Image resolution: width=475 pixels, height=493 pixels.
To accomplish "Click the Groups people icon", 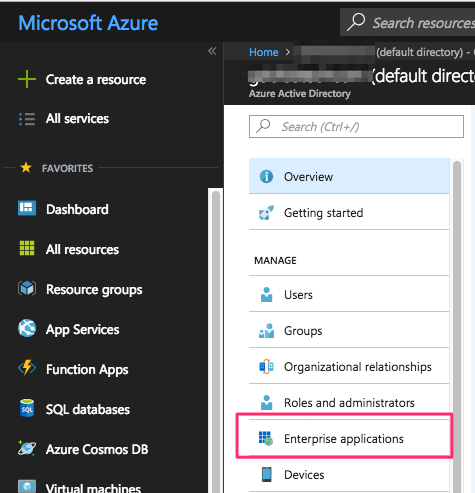I will point(266,331).
